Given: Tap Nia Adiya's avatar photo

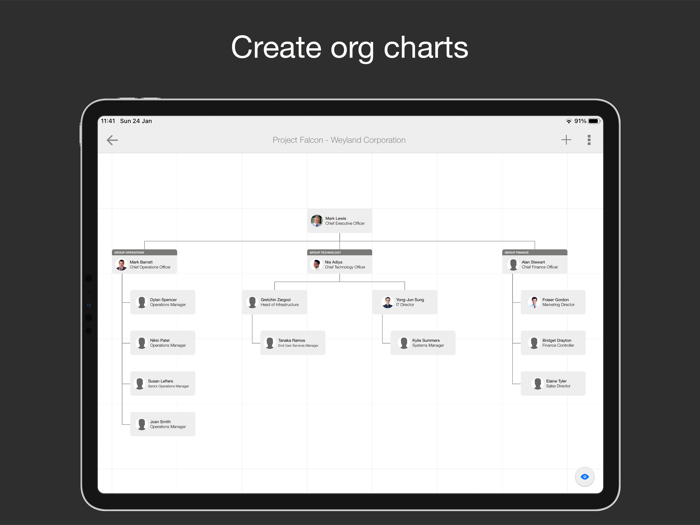Looking at the screenshot, I should click(317, 265).
